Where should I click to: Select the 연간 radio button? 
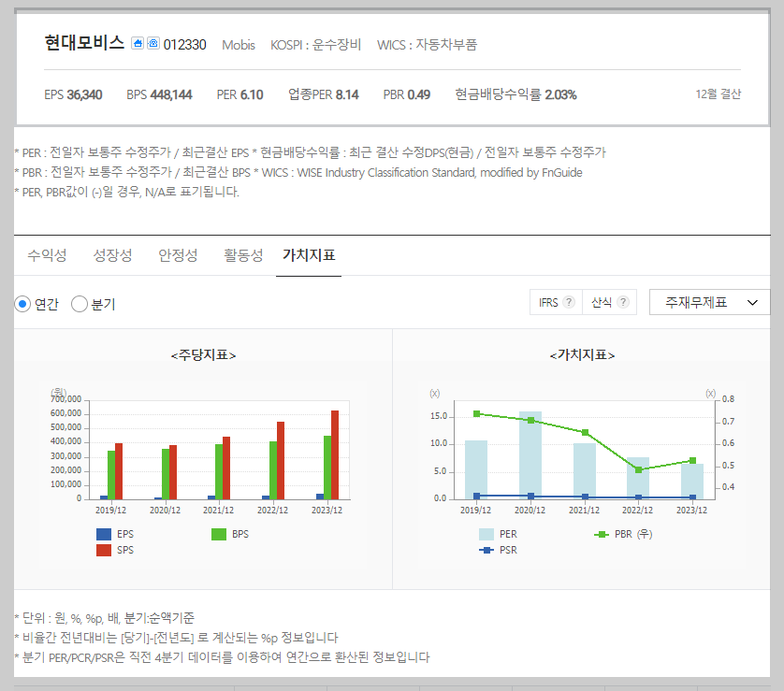click(22, 304)
